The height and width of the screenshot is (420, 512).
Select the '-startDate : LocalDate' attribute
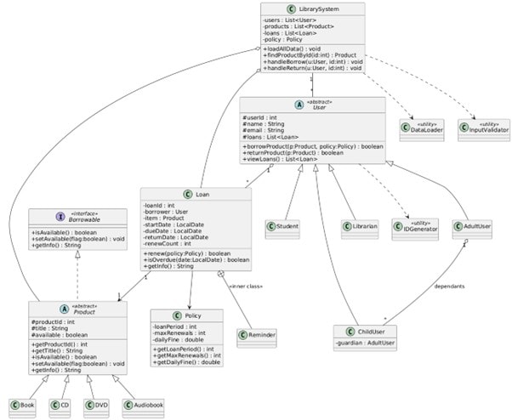click(174, 224)
